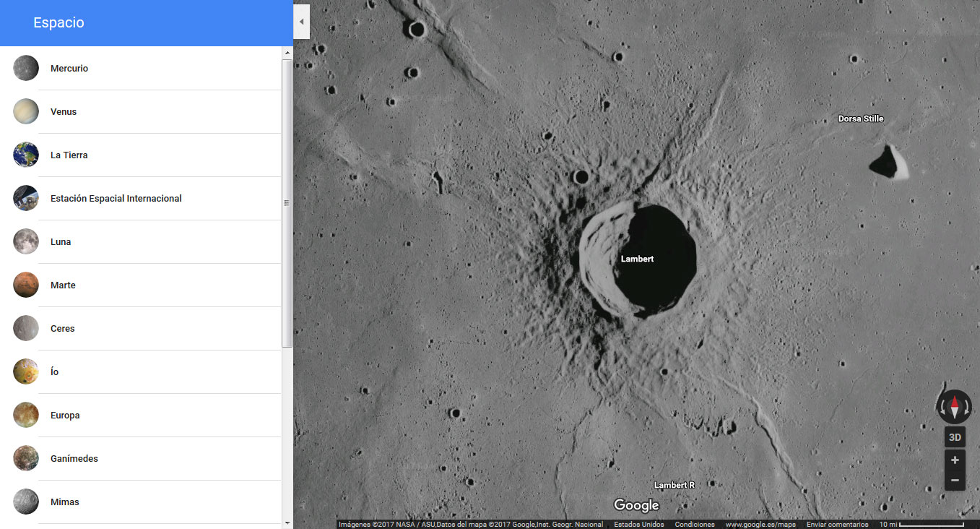Pick Ío in the list

[x=141, y=371]
